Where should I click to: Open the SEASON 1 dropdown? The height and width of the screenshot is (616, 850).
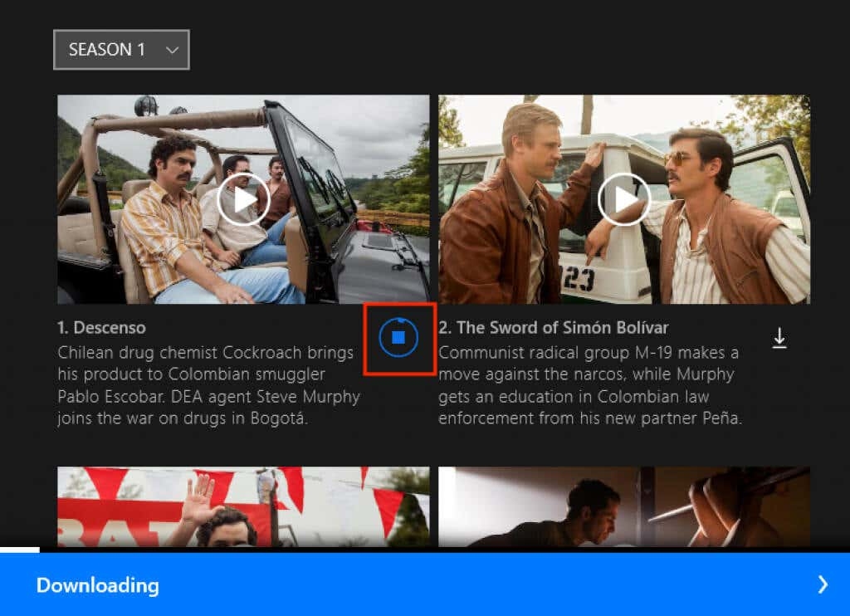[x=120, y=50]
